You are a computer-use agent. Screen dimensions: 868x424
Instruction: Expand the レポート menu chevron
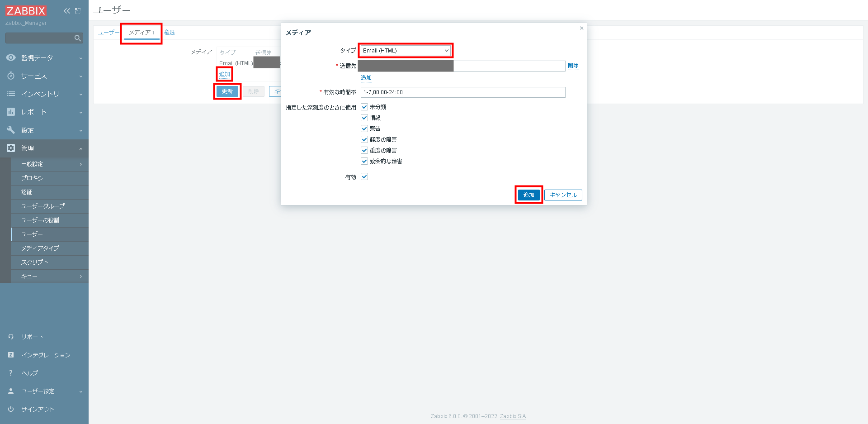pyautogui.click(x=81, y=112)
